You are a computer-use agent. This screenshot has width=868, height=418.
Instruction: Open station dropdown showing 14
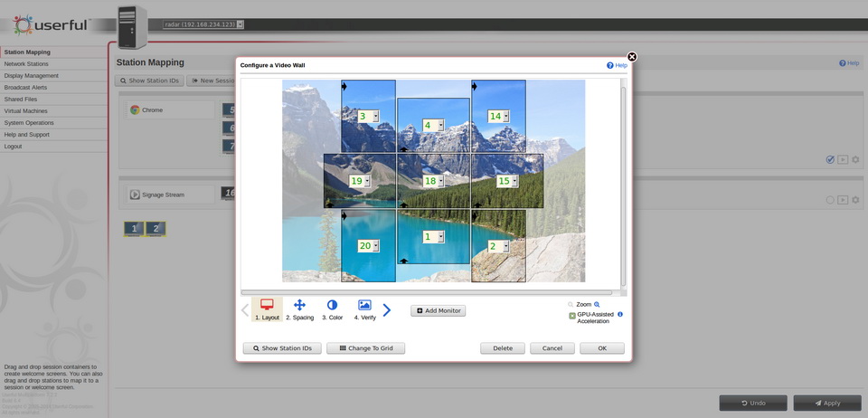(498, 117)
